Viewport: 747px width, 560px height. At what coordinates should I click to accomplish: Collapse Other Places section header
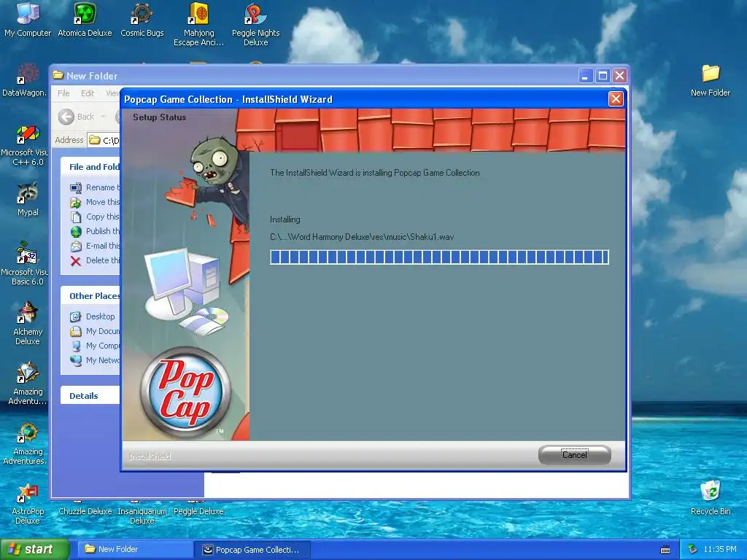pyautogui.click(x=90, y=296)
